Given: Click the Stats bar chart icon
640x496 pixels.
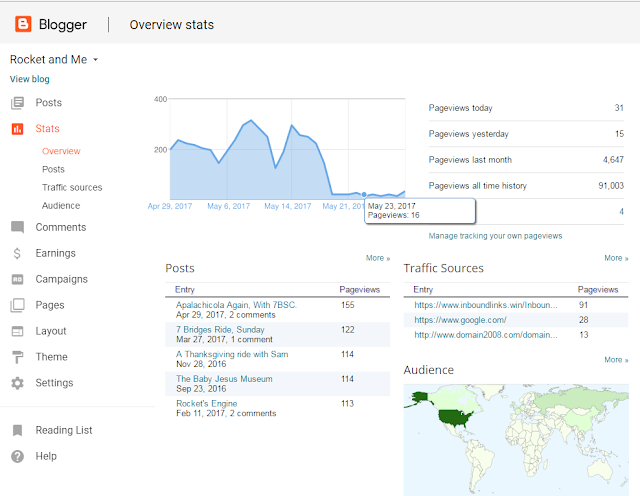Looking at the screenshot, I should 17,129.
